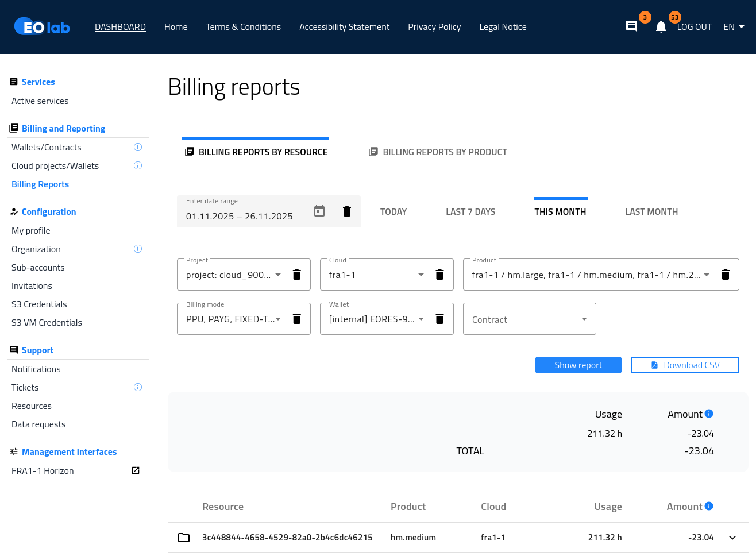The height and width of the screenshot is (556, 756).
Task: Expand the EN language selector
Action: (x=734, y=27)
